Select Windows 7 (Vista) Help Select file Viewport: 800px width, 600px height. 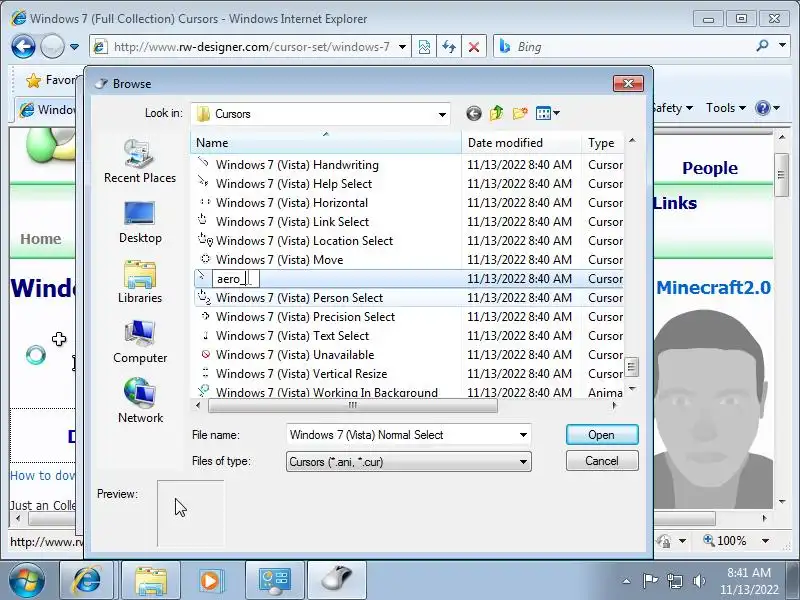click(x=294, y=184)
